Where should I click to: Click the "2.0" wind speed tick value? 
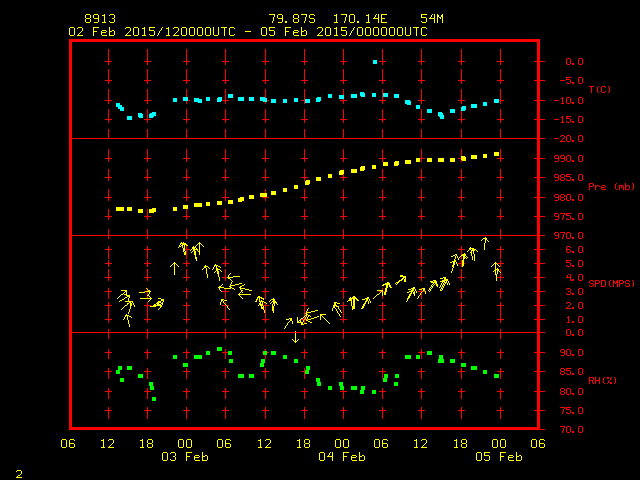[x=574, y=306]
